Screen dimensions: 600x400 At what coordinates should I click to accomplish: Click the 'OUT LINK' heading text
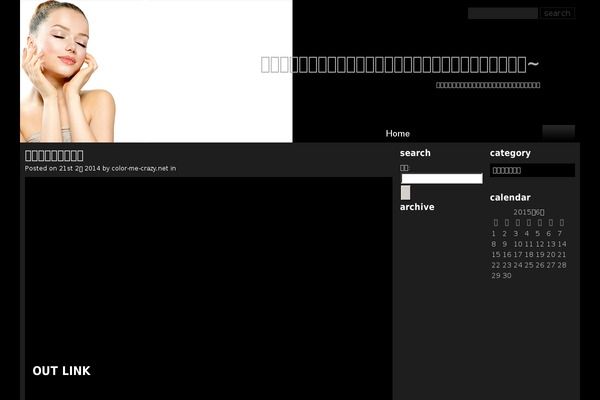pos(62,371)
